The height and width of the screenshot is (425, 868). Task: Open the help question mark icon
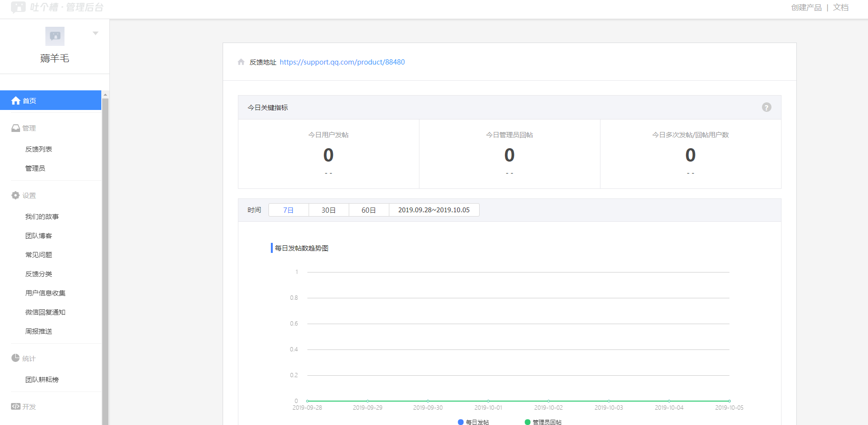point(766,108)
